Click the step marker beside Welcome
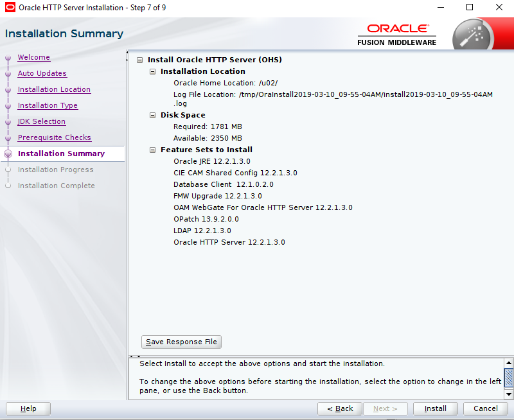The height and width of the screenshot is (420, 514). [7, 57]
